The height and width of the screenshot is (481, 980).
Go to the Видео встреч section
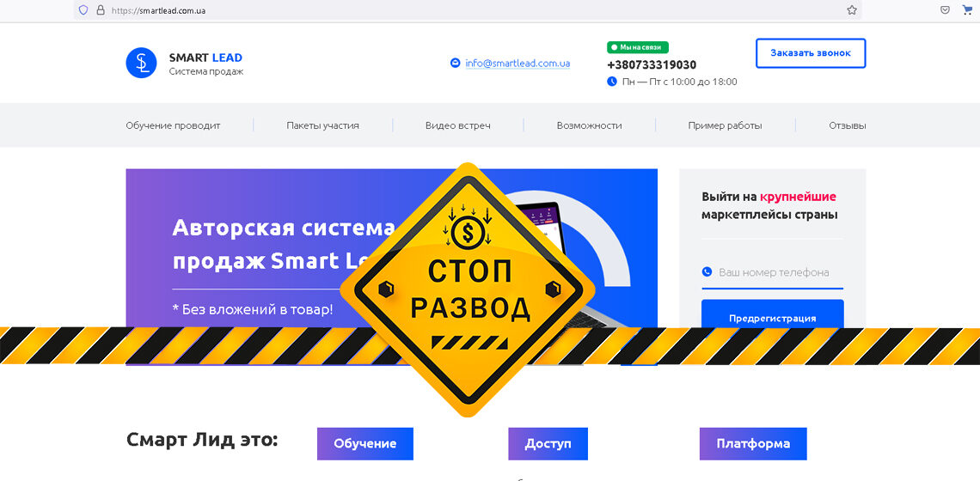(458, 125)
